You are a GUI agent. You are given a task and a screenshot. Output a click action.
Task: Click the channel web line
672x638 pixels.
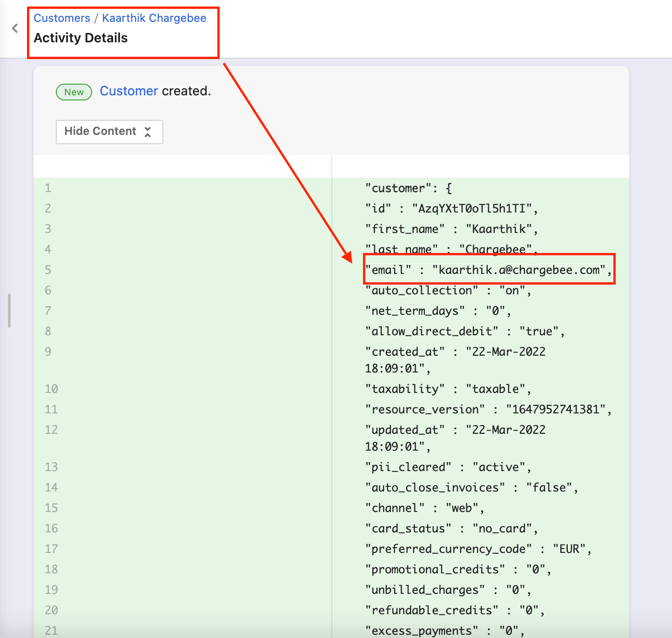(424, 508)
